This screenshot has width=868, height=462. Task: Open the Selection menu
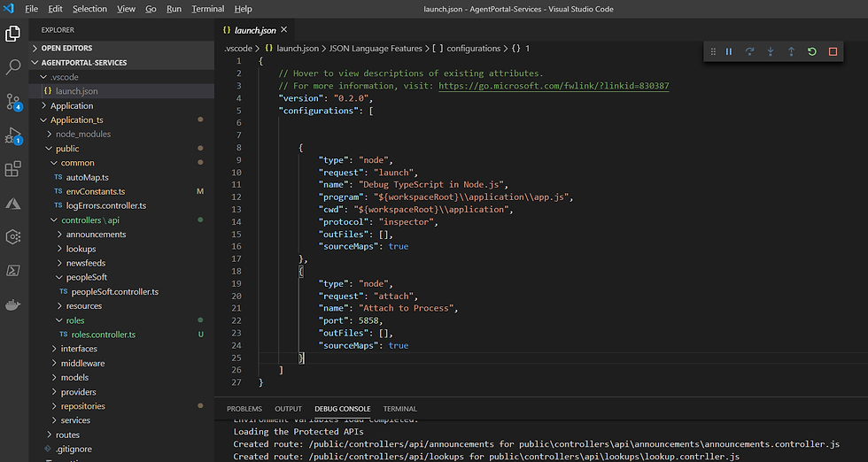click(x=89, y=9)
